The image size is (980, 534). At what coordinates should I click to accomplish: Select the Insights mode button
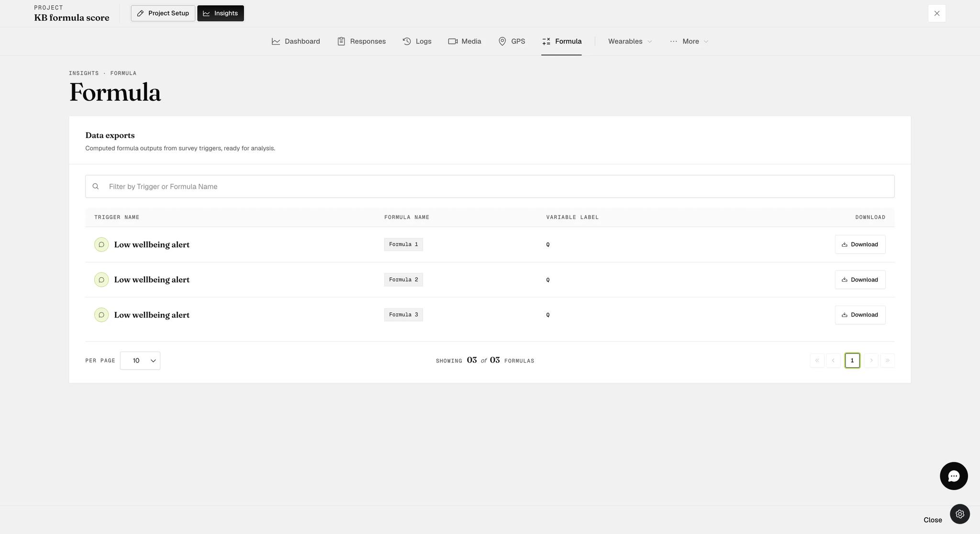(221, 13)
